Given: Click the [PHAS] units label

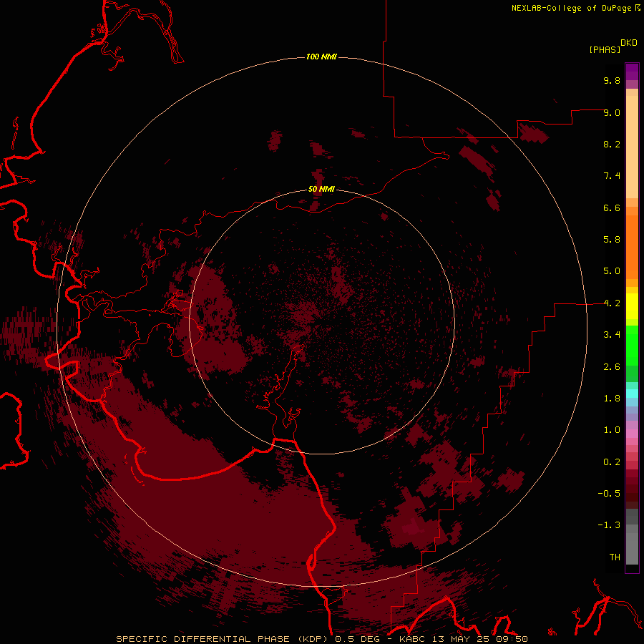Looking at the screenshot, I should (x=605, y=49).
